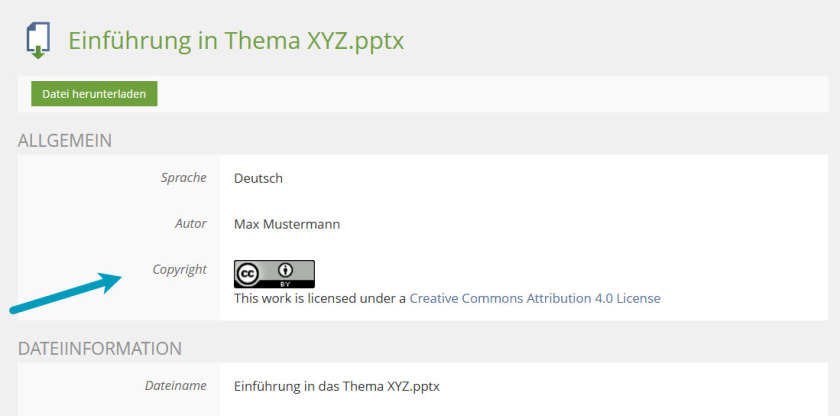The height and width of the screenshot is (416, 840).
Task: Click the DATEIINFORMATION section heading
Action: coord(100,348)
